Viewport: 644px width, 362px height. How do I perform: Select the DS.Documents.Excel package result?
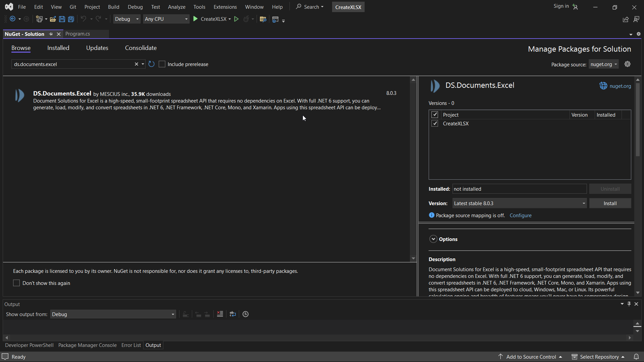[206, 100]
